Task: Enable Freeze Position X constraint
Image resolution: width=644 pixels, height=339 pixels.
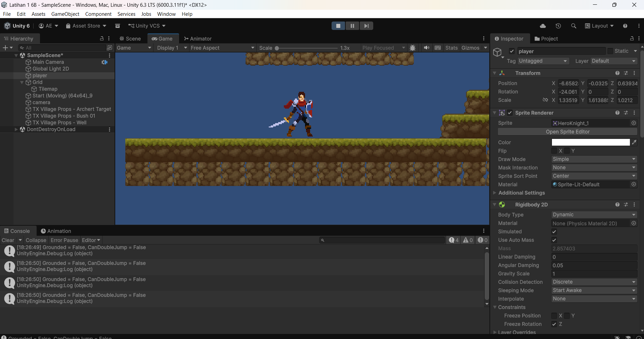Action: click(554, 315)
